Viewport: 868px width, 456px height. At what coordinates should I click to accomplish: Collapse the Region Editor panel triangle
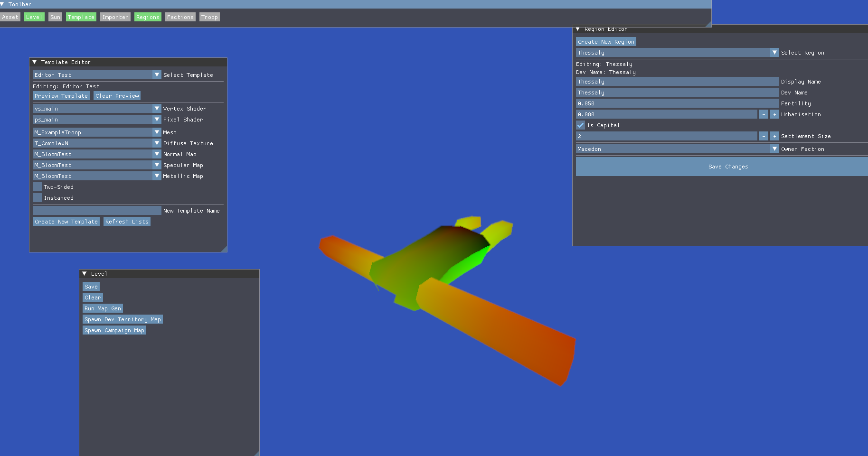(x=577, y=29)
